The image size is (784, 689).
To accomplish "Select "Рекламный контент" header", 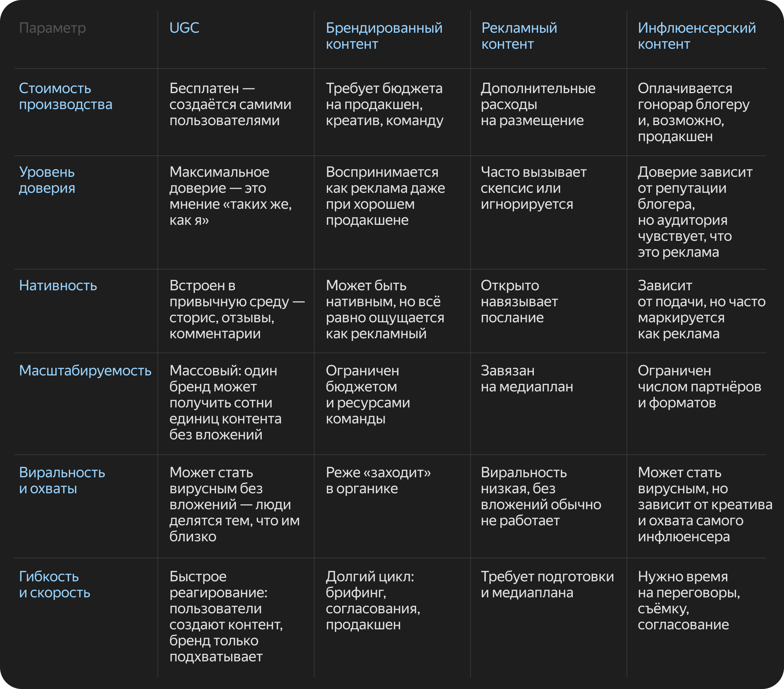I will click(x=519, y=36).
